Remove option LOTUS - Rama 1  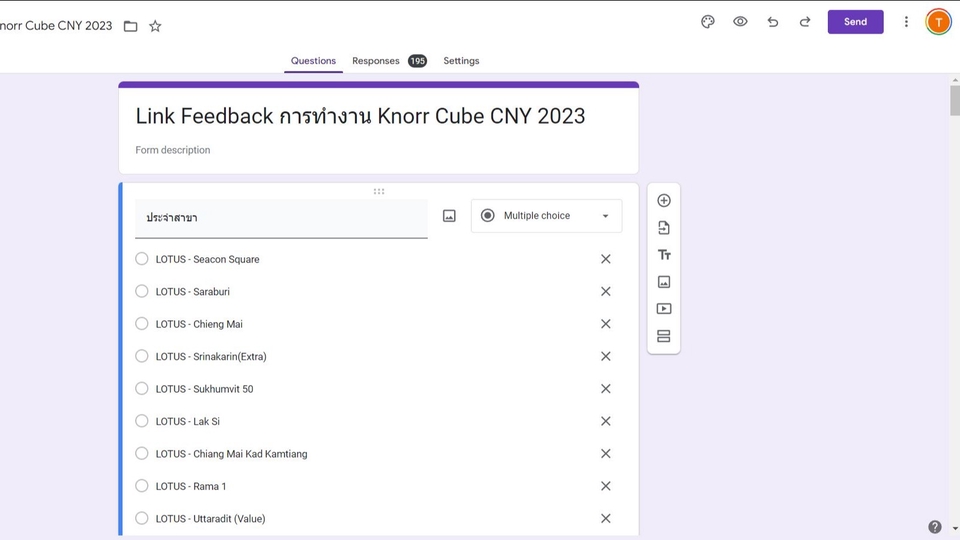point(606,486)
